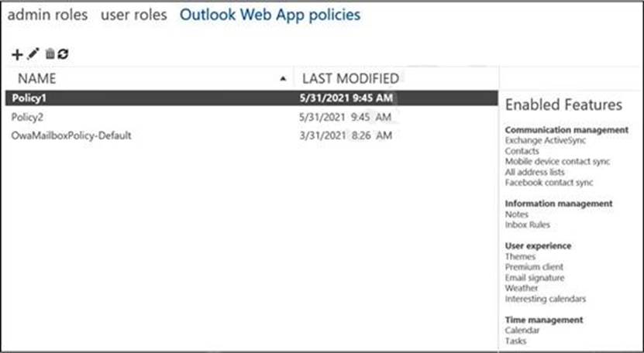644x353 pixels.
Task: Click Tasks under Time management
Action: tap(515, 341)
